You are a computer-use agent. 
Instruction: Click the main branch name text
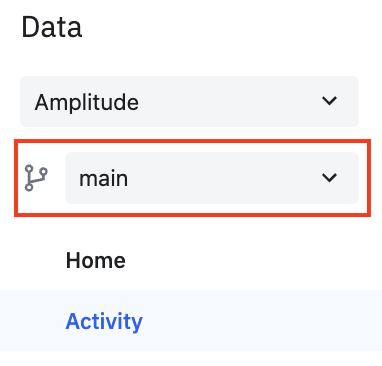103,179
